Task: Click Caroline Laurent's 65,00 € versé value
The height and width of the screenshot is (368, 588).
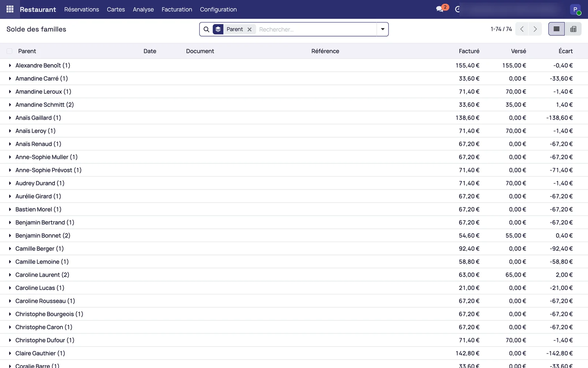Action: point(516,275)
